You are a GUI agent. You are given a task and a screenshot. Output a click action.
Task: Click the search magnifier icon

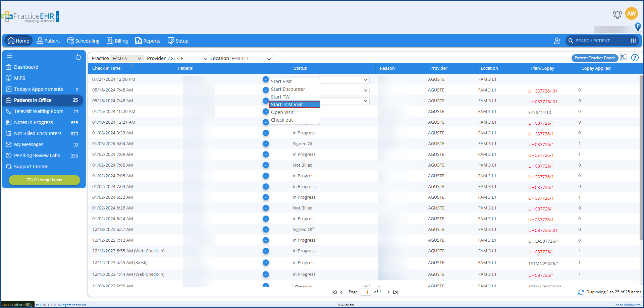click(571, 41)
